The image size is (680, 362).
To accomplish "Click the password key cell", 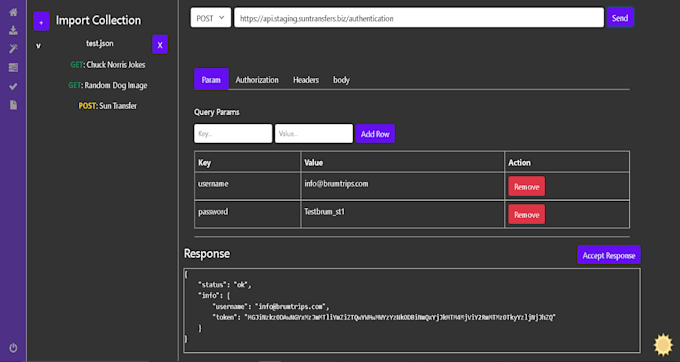I will [247, 214].
